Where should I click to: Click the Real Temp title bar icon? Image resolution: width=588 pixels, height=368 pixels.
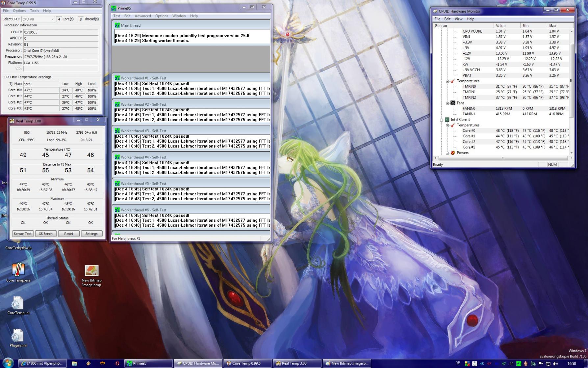click(12, 121)
